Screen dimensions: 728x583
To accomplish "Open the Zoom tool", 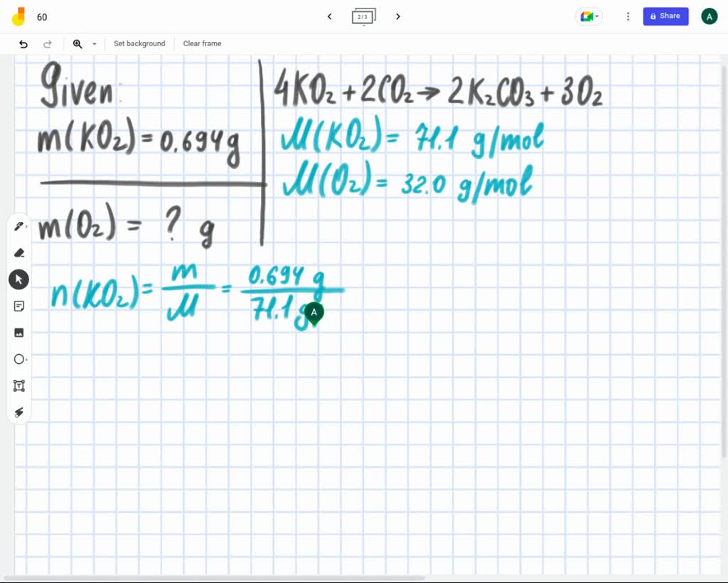I will pyautogui.click(x=77, y=43).
